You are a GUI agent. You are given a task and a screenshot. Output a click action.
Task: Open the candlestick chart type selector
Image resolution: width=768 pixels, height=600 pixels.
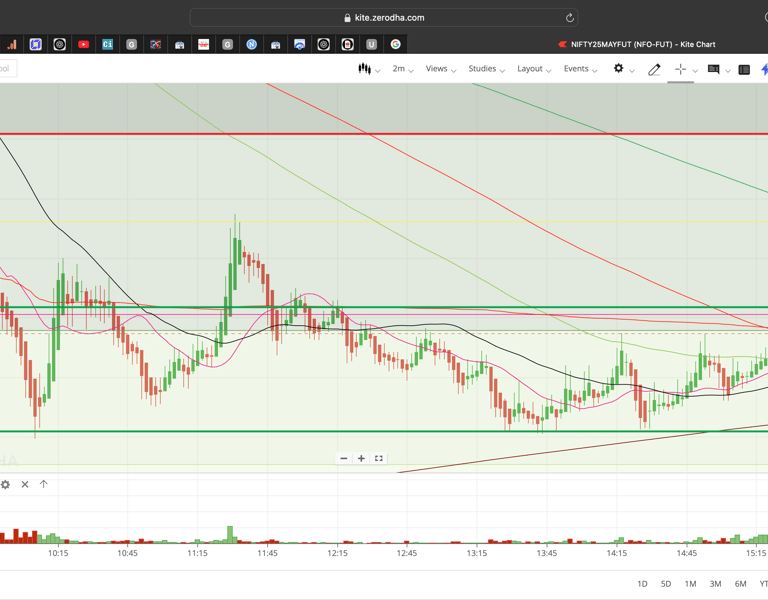[x=368, y=69]
